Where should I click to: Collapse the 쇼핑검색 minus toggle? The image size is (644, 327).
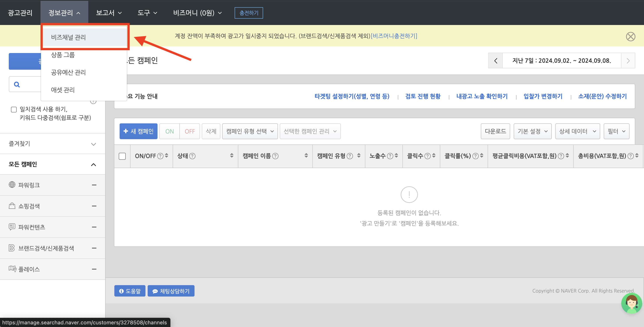tap(94, 206)
